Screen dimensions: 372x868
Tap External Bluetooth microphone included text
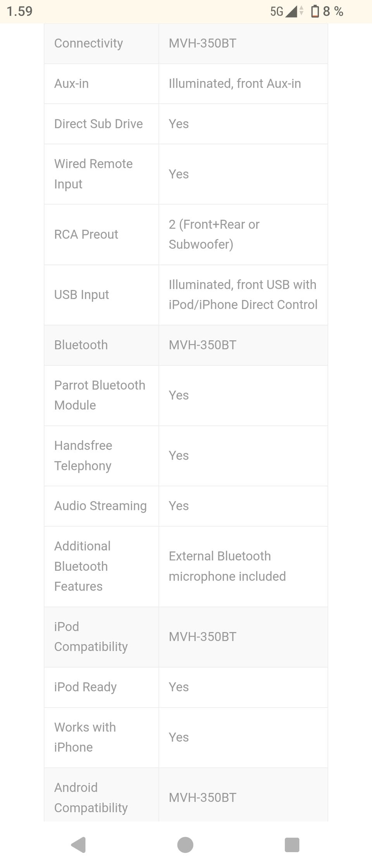[227, 566]
